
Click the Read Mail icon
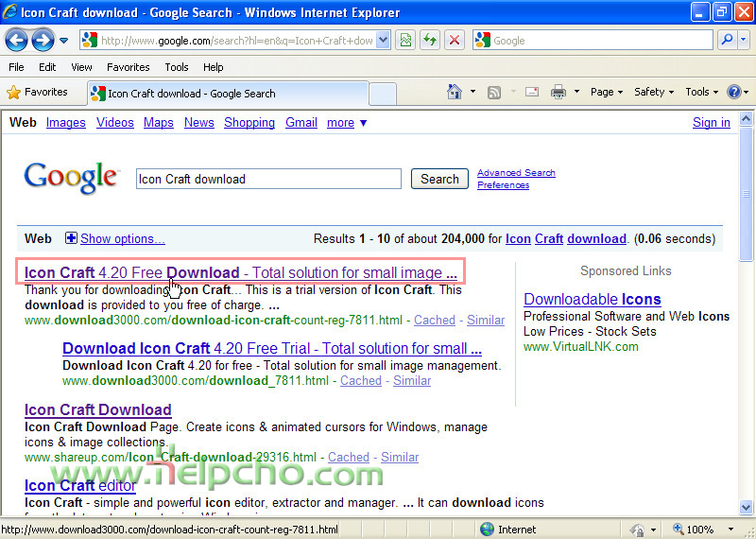pos(532,92)
